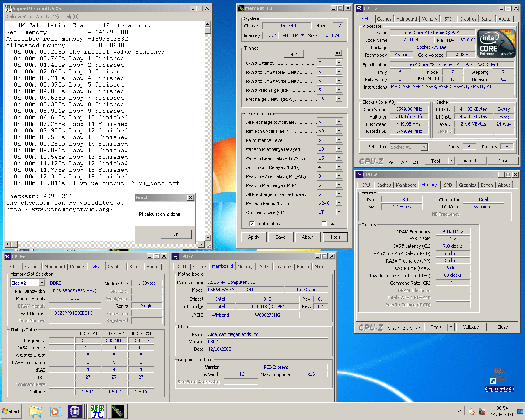Close the Finish dialog with X
This screenshot has width=525, height=420.
click(191, 198)
